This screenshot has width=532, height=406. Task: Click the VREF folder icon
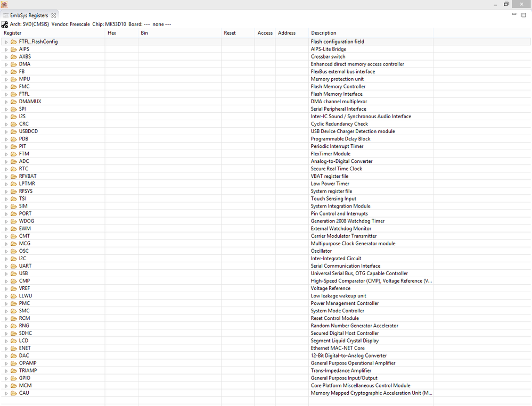(13, 288)
